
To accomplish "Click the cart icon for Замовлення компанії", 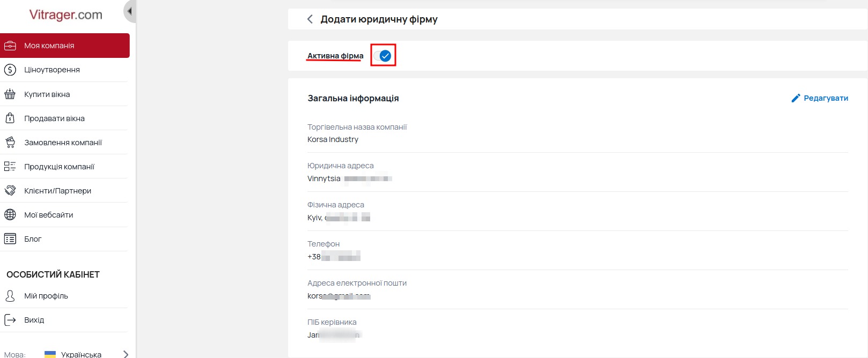I will [x=10, y=143].
